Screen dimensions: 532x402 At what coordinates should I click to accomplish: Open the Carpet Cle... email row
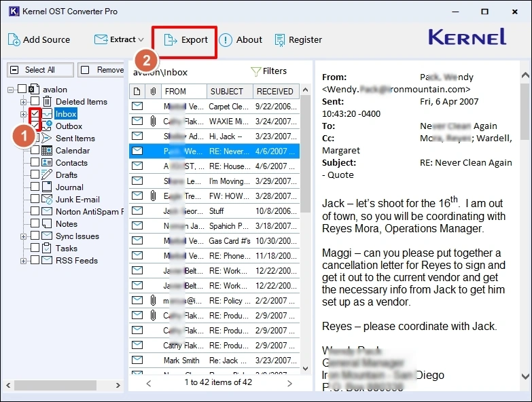click(x=214, y=107)
